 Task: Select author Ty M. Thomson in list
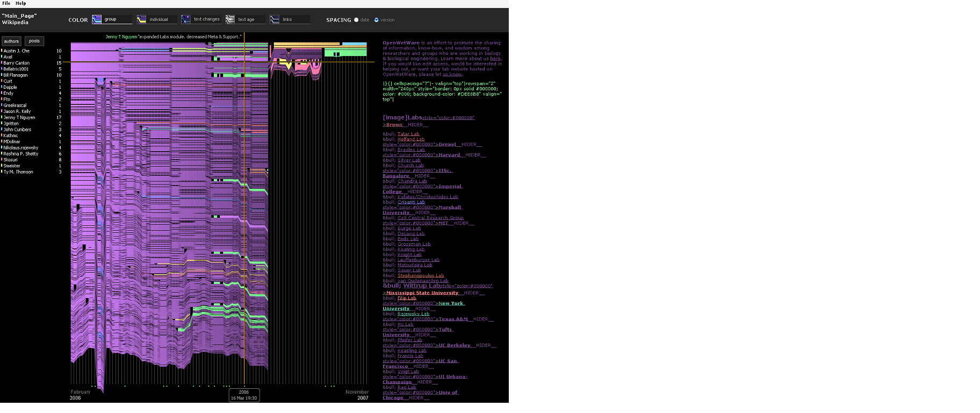click(18, 172)
